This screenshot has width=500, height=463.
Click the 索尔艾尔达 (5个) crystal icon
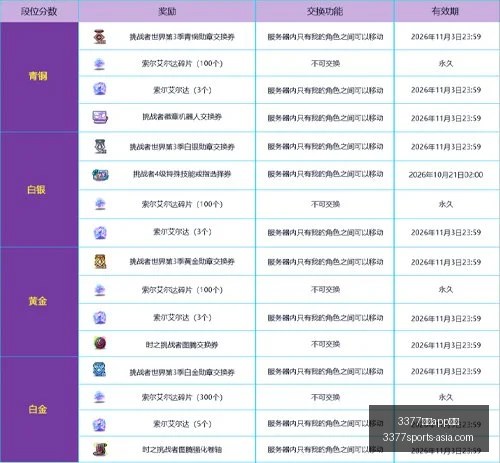tap(99, 425)
